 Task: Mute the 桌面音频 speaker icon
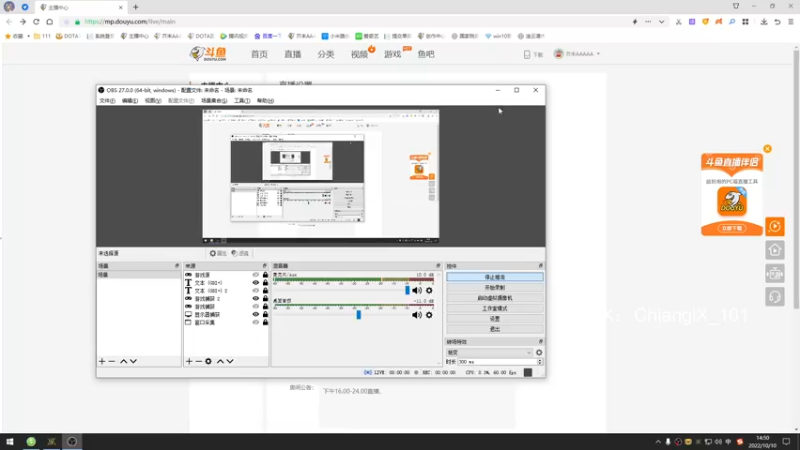tap(417, 315)
